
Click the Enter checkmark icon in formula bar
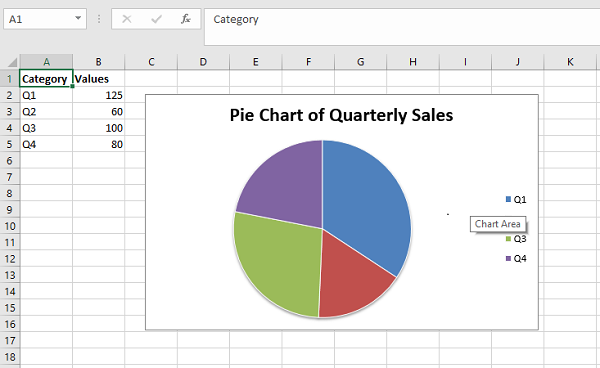pyautogui.click(x=156, y=19)
